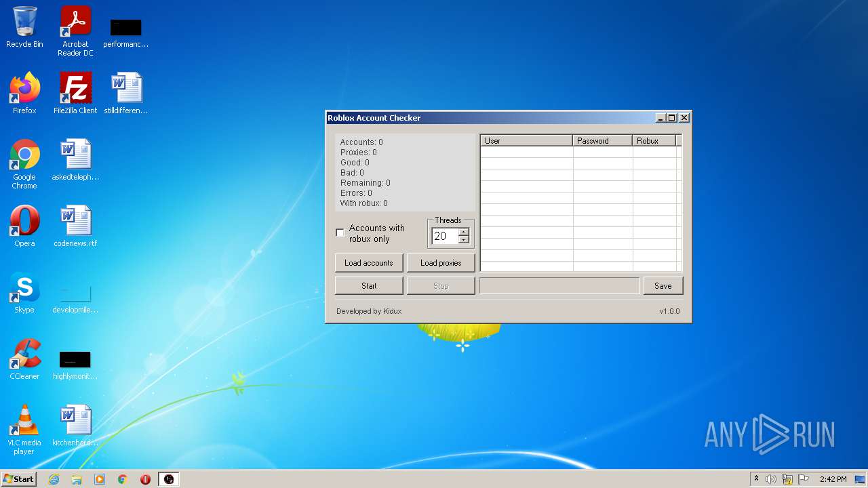Open Chrome from the taskbar
868x488 pixels.
123,479
